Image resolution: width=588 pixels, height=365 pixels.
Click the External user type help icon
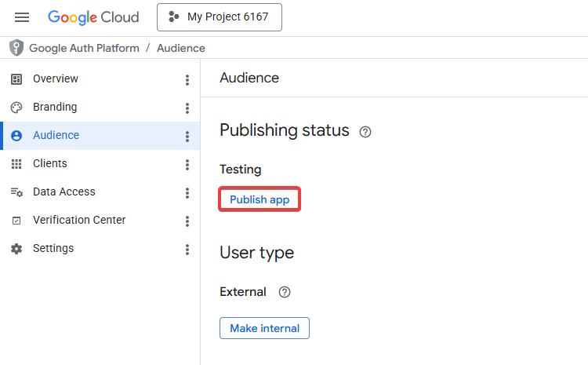[285, 292]
